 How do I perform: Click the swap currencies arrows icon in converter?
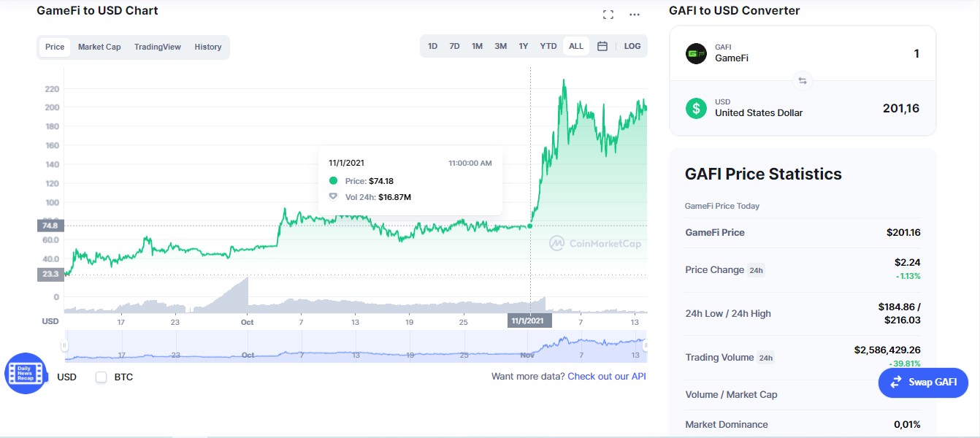tap(803, 81)
